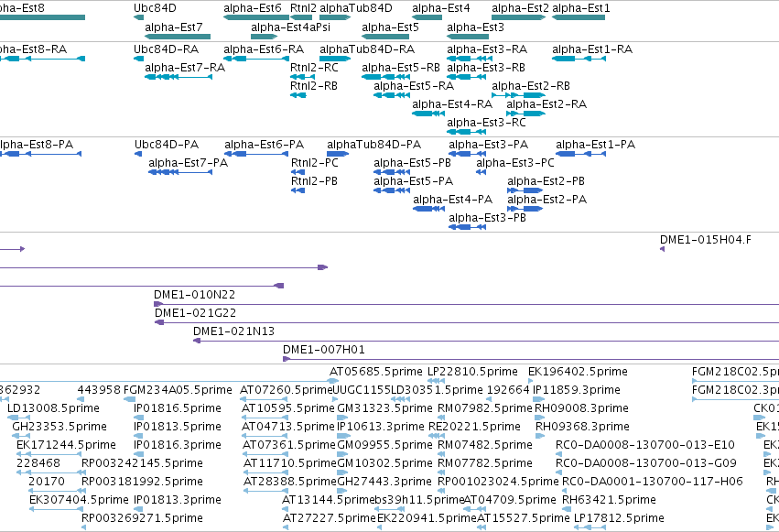Screen dimensions: 779x532
Task: Click EST RH63421.5prime
Action: [609, 500]
